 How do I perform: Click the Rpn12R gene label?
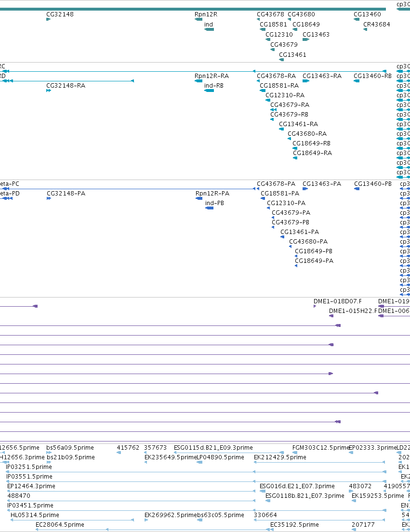click(x=206, y=14)
